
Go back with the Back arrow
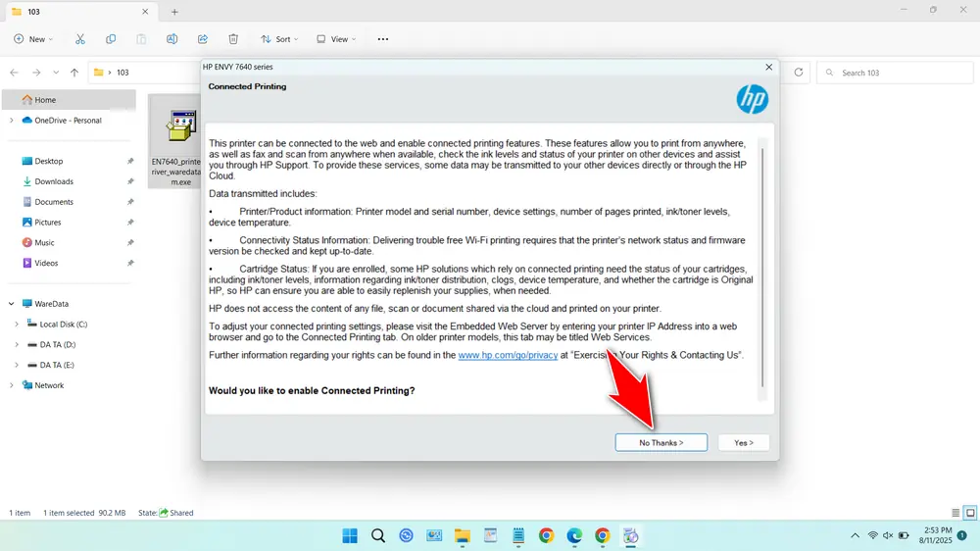[15, 73]
